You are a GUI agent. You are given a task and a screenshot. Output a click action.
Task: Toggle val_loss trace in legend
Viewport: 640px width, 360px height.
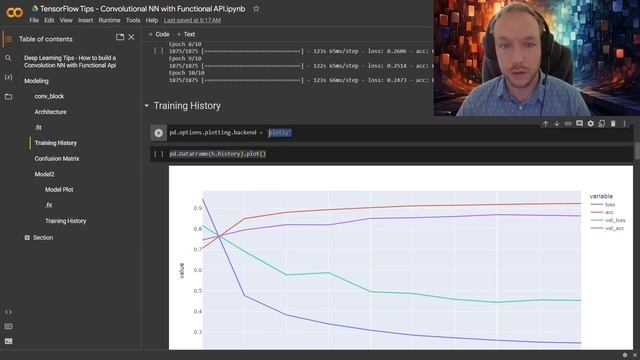click(x=608, y=220)
